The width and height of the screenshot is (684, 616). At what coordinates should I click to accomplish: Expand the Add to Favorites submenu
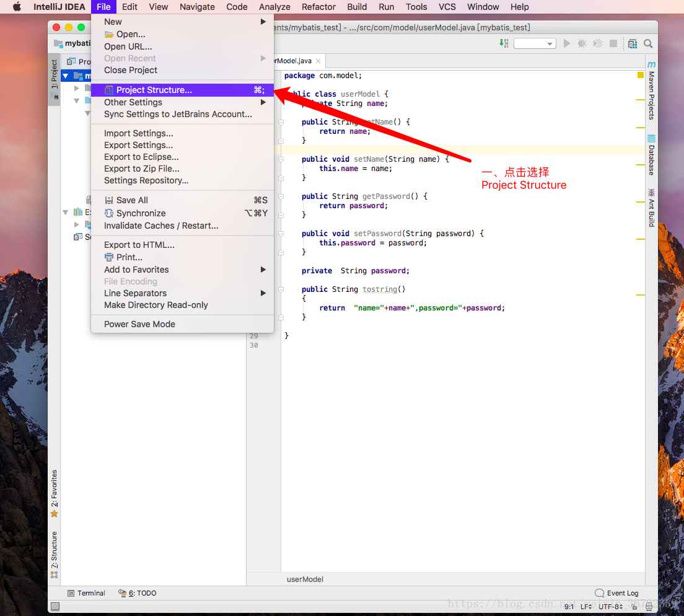point(182,270)
